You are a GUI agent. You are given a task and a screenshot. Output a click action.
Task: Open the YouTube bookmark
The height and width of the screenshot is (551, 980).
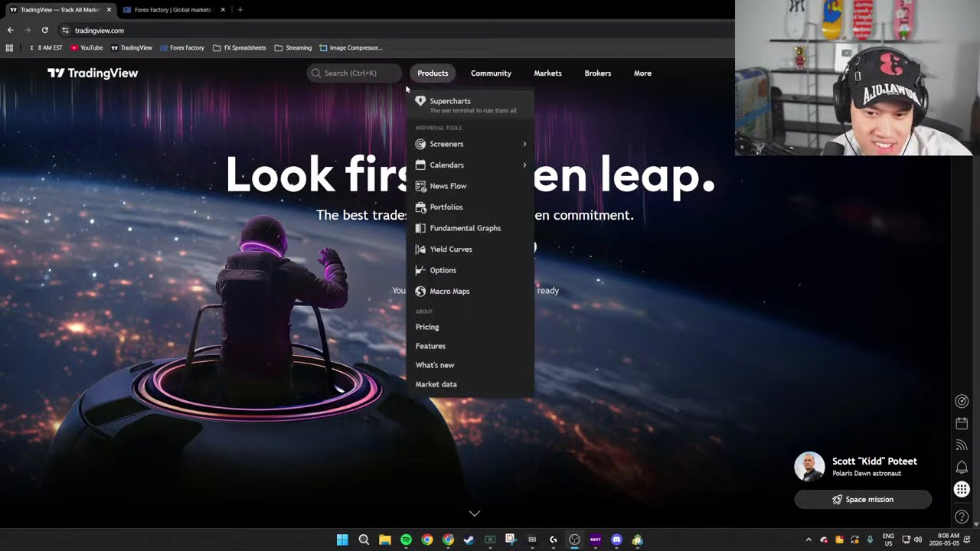87,47
